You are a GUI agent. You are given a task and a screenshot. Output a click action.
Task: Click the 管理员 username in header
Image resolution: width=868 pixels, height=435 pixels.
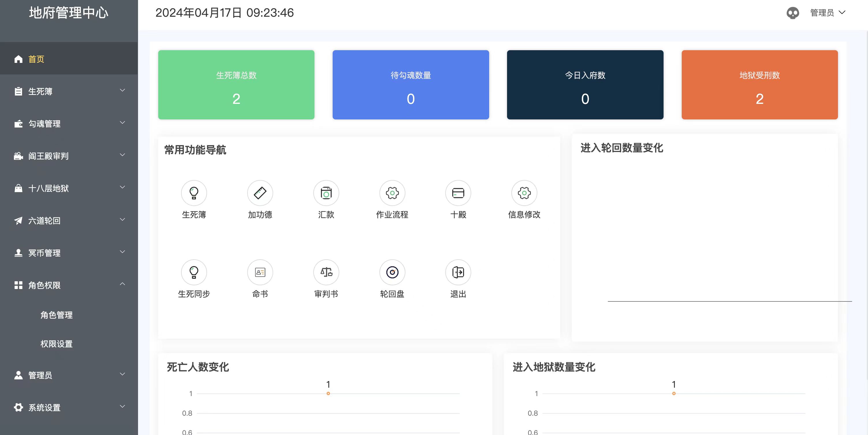pyautogui.click(x=822, y=13)
